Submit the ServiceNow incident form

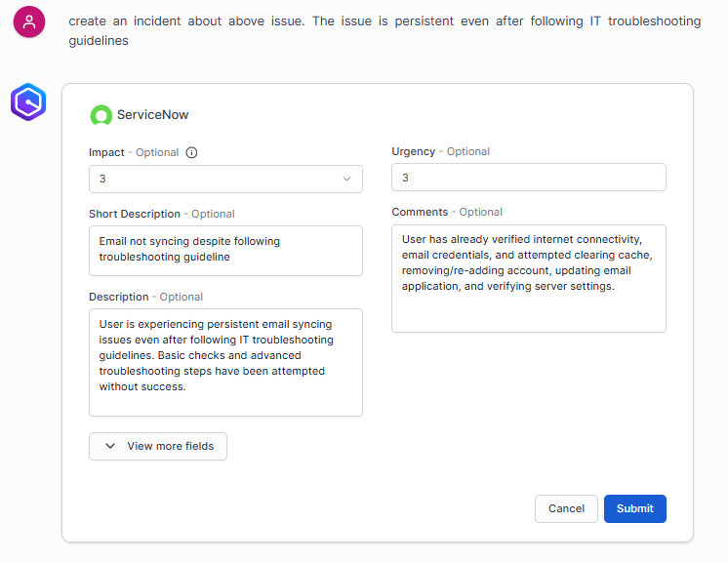pyautogui.click(x=634, y=508)
